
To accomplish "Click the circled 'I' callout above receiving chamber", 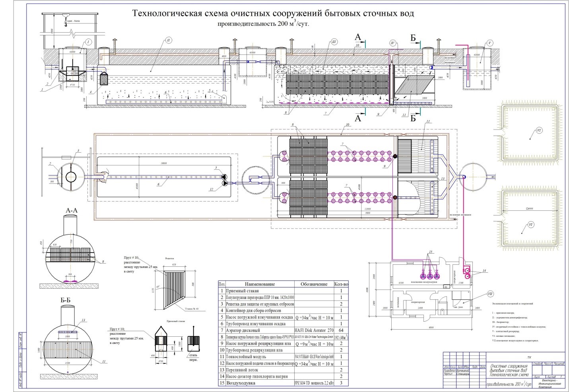I will pyautogui.click(x=88, y=41).
